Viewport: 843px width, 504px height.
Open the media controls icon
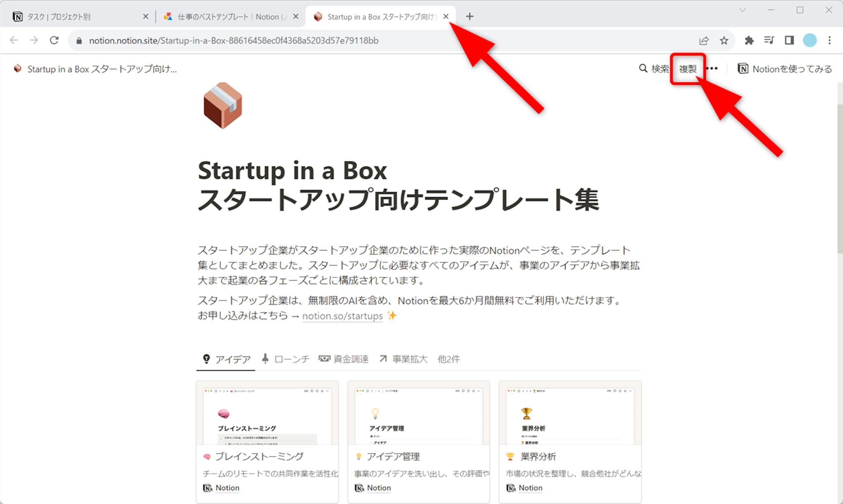point(769,40)
